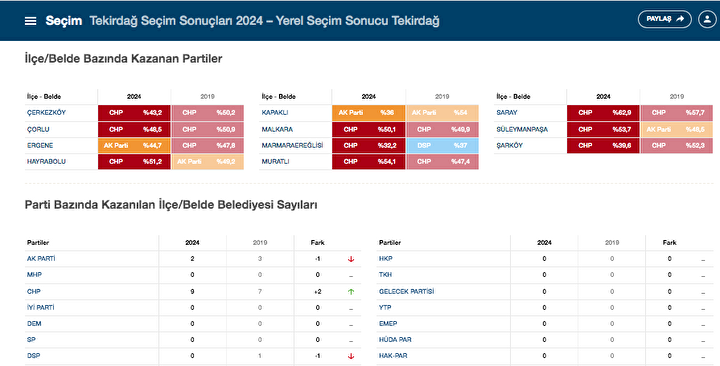
Task: Select the ERGENE district link
Action: coord(40,146)
